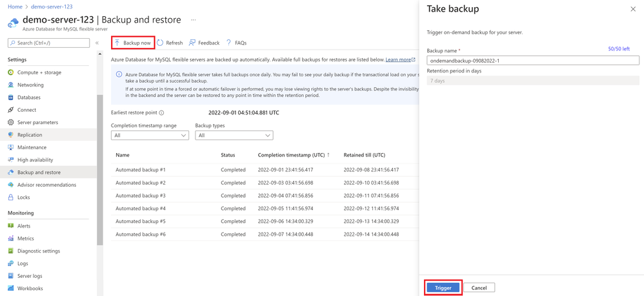
Task: Select Automated backup #4 row name
Action: pos(141,209)
